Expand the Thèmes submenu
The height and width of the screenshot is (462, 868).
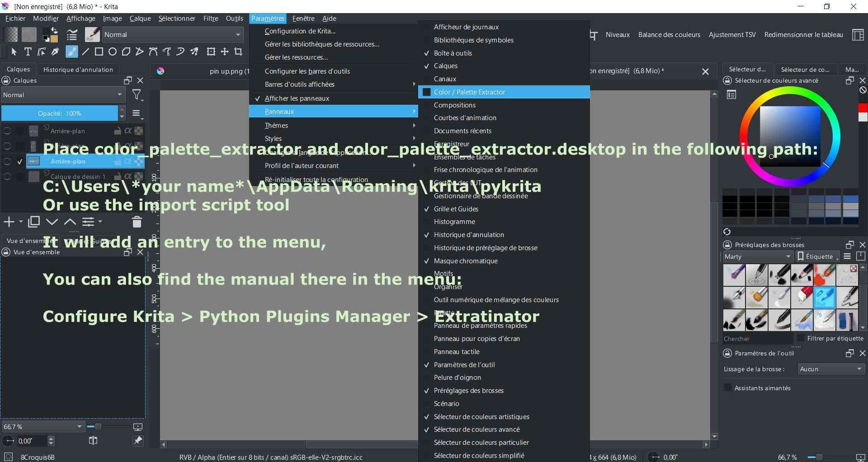[333, 126]
